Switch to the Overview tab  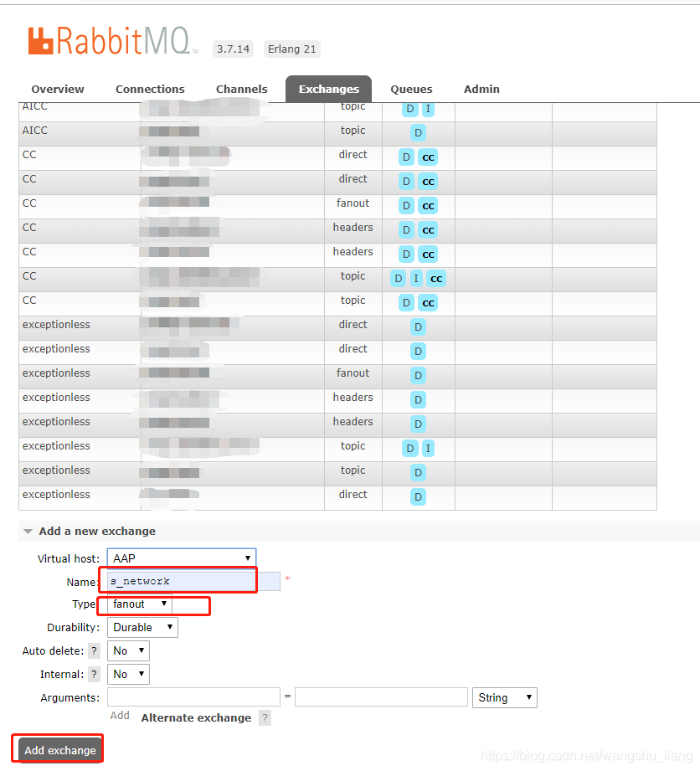click(x=57, y=89)
